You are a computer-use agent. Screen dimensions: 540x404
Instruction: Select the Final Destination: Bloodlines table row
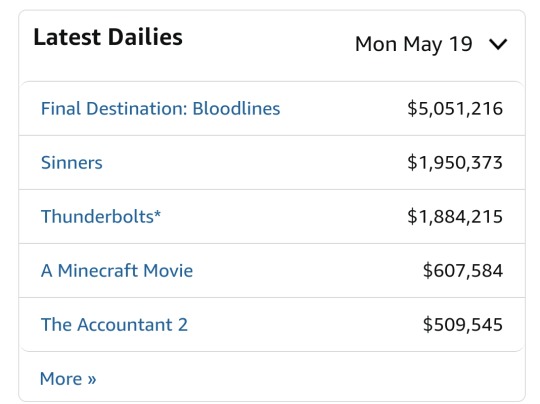pyautogui.click(x=272, y=108)
